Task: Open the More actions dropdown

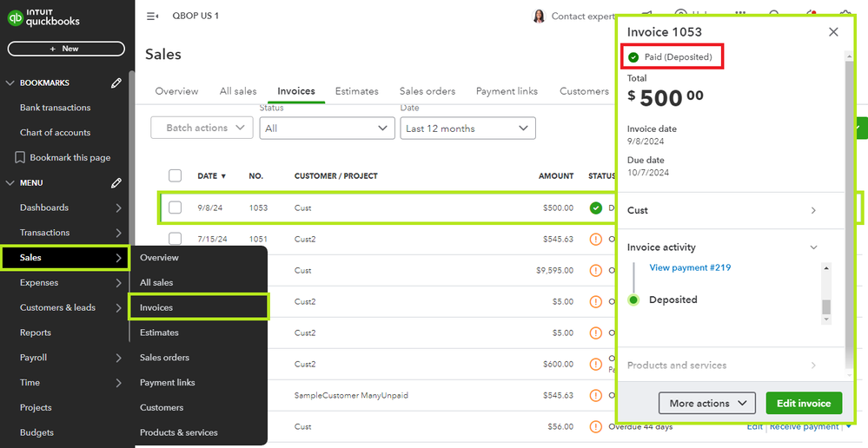Action: coord(707,403)
